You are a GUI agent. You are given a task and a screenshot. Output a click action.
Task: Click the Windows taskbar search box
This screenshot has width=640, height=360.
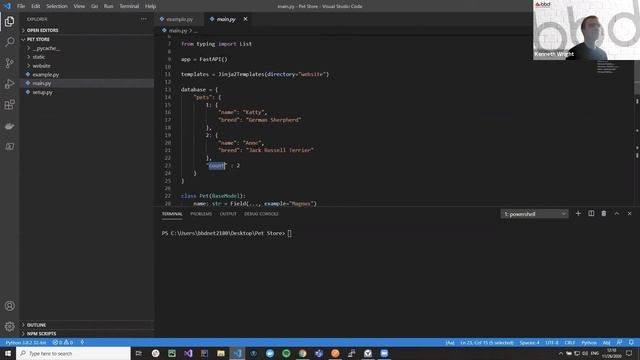[73, 353]
